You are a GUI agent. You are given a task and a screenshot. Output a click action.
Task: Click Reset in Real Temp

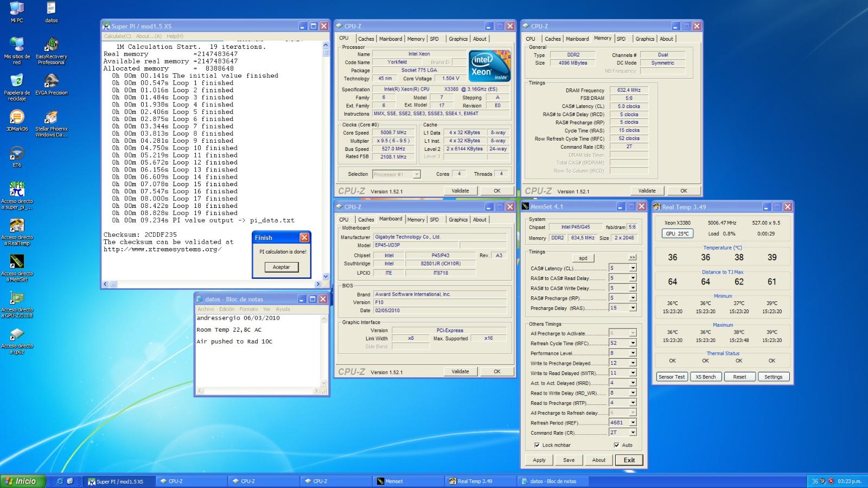point(739,377)
